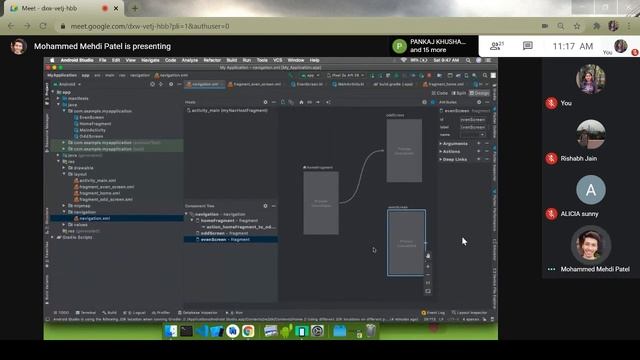Select Mohammed Mehdi Patel participant tile
640x360 pixels.
[591, 249]
